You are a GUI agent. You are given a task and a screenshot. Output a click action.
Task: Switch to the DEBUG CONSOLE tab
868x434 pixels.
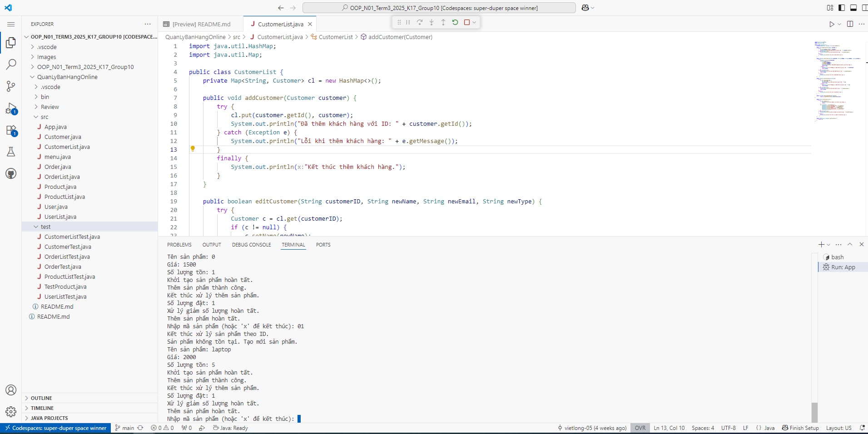(x=251, y=245)
